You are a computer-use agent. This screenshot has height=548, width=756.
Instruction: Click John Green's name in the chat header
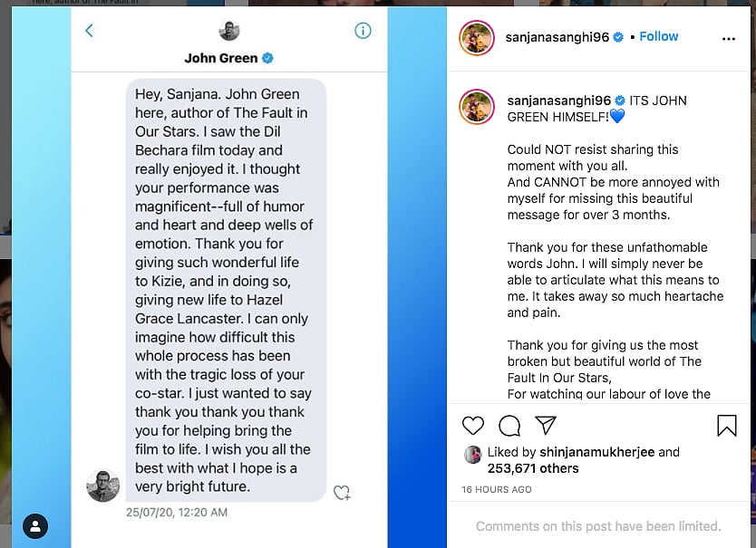[x=221, y=57]
